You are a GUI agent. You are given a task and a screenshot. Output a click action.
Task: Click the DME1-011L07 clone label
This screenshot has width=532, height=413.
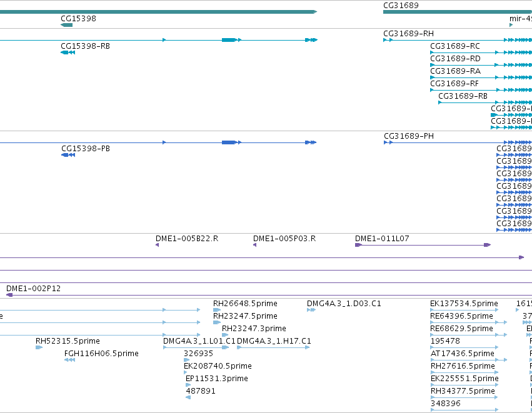[382, 239]
